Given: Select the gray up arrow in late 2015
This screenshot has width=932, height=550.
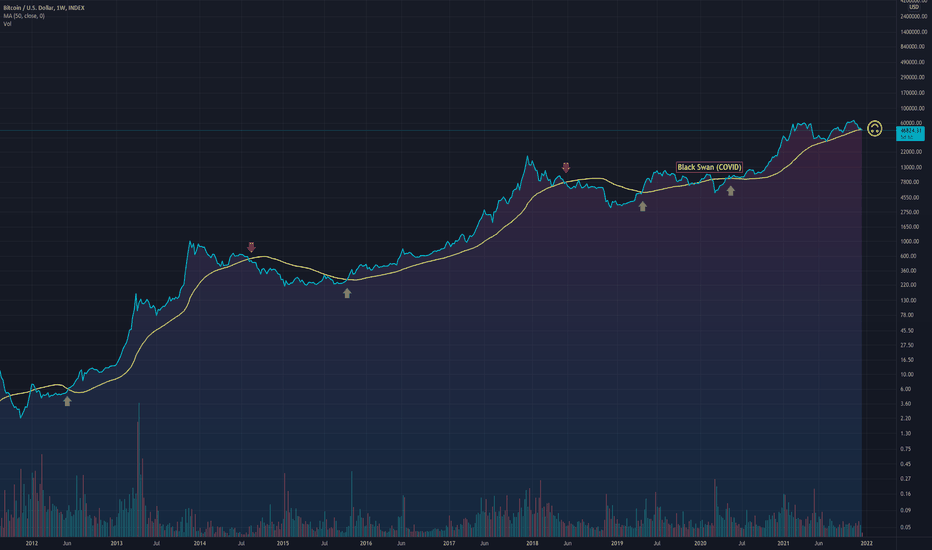Looking at the screenshot, I should pos(347,293).
